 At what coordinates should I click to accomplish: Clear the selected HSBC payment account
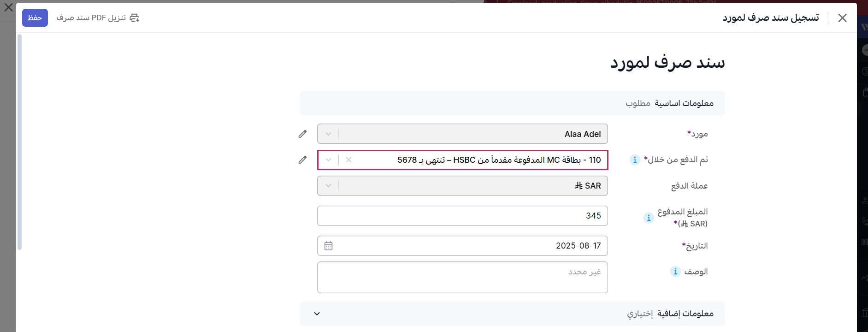[x=348, y=160]
